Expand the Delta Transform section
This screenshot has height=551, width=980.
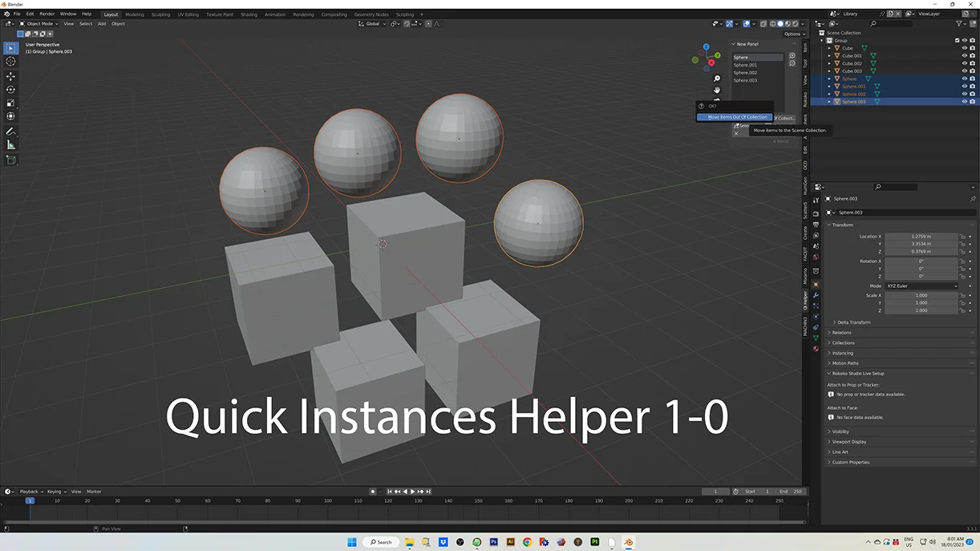point(853,322)
